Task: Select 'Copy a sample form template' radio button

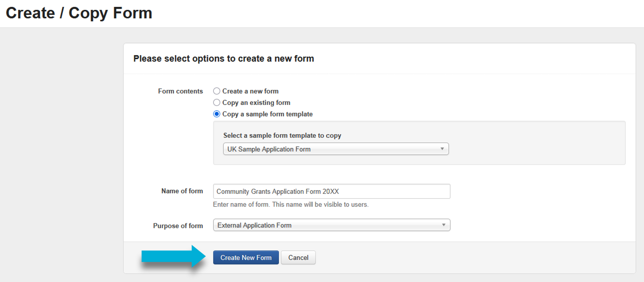Action: point(217,114)
